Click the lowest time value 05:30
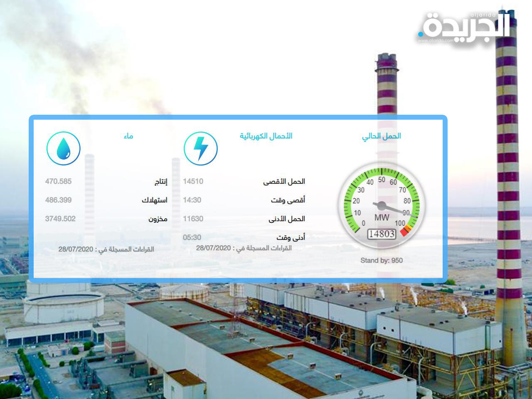Viewport: 532px width, 399px height. (192, 238)
